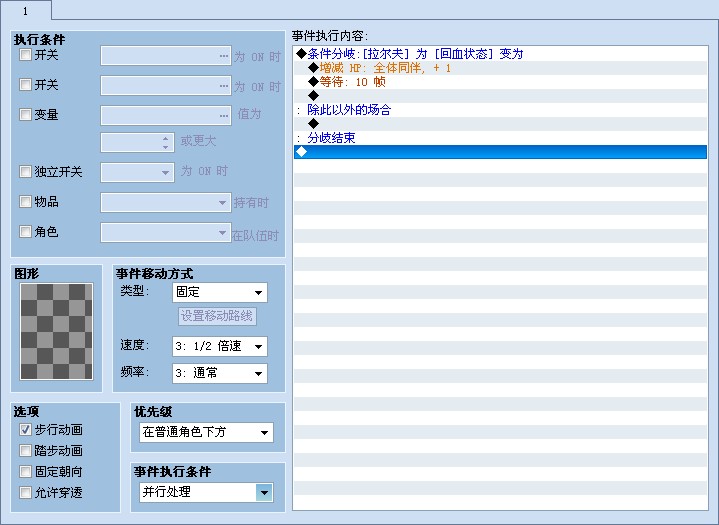Select the empty line under 除此以外的场合

(x=500, y=124)
